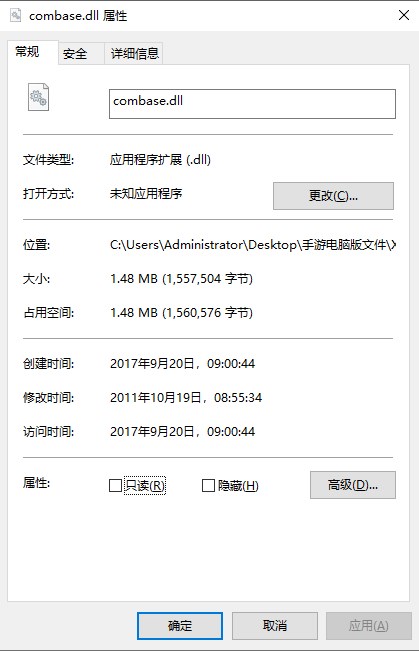Close the combase.dll properties window
Image resolution: width=419 pixels, height=651 pixels.
tap(404, 15)
